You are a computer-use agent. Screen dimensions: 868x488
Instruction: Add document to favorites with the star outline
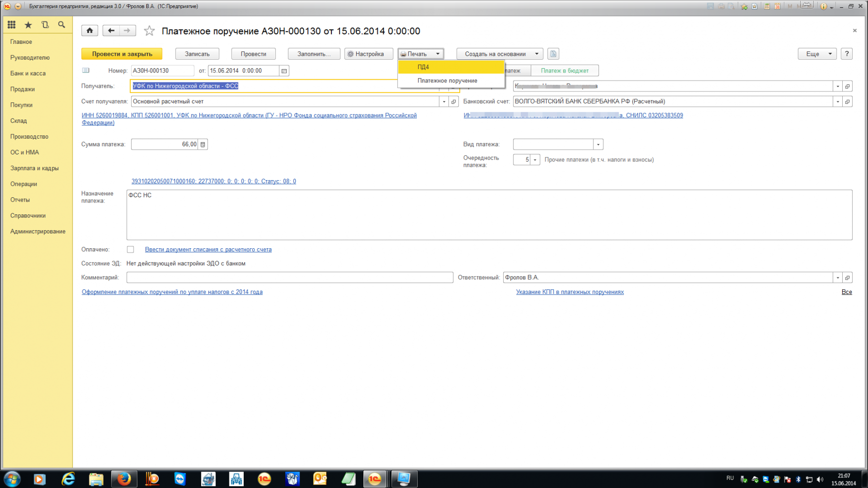[x=149, y=31]
